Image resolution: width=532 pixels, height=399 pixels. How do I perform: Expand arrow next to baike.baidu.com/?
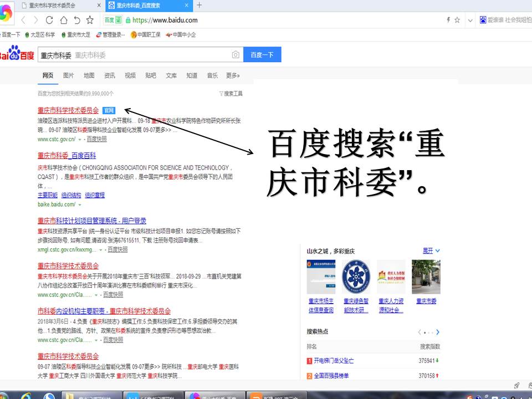[80, 204]
